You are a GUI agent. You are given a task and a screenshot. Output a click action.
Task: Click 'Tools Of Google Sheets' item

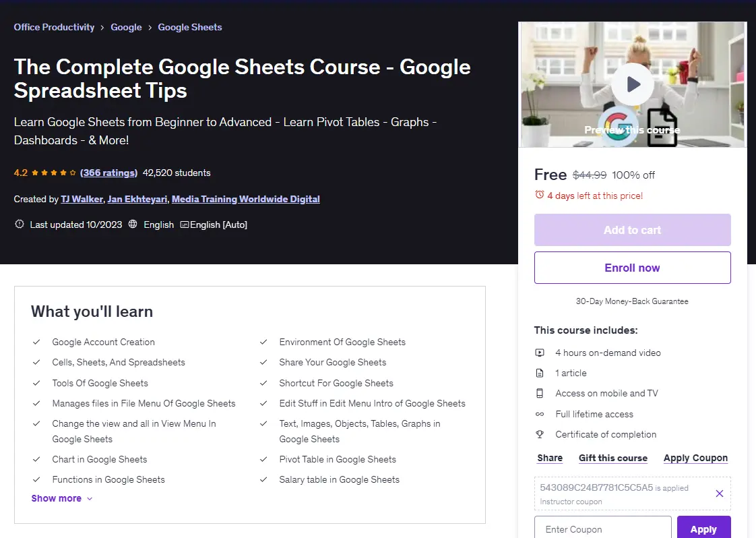click(100, 383)
